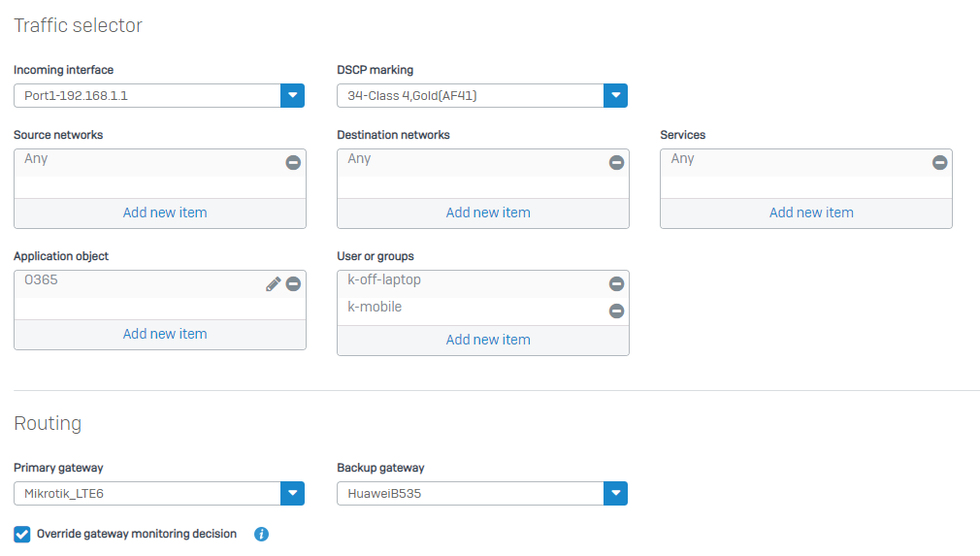Uncheck Override gateway monitoring decision
The image size is (980, 556).
point(22,534)
